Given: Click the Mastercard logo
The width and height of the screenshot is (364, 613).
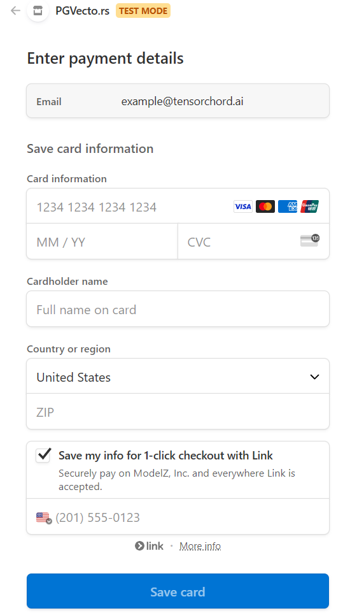Looking at the screenshot, I should point(265,206).
